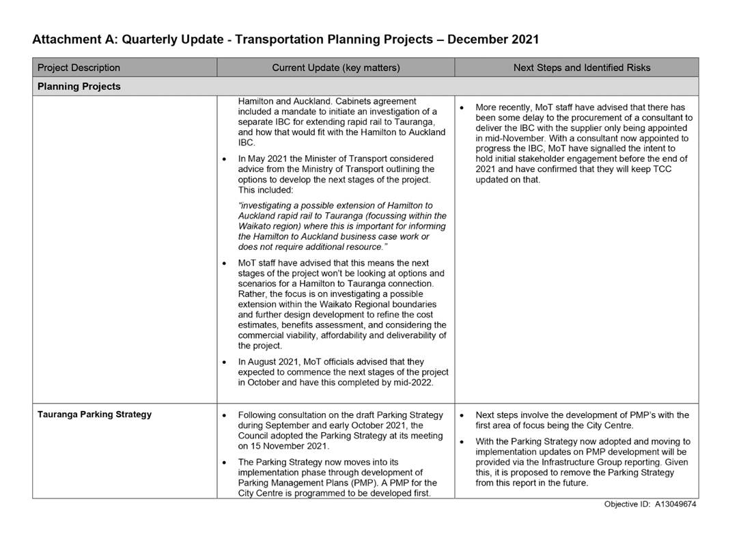Select the Current Update (key matters) header
The height and width of the screenshot is (534, 756).
pyautogui.click(x=336, y=68)
